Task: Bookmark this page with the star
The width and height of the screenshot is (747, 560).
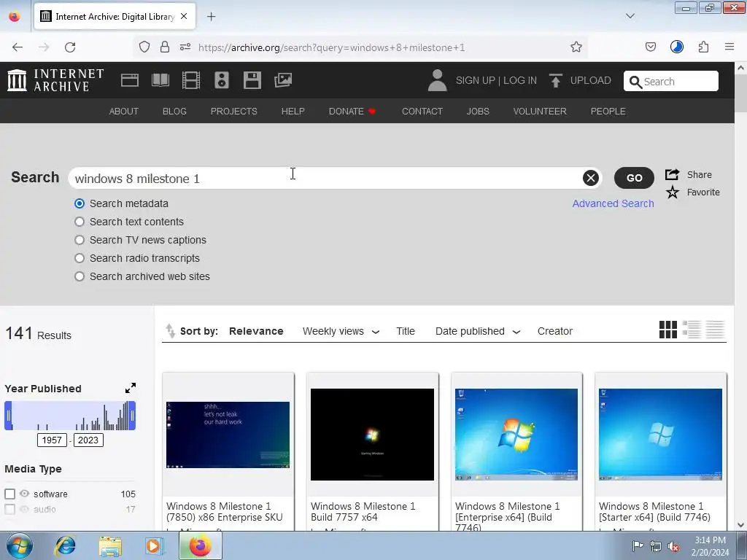Action: (576, 47)
